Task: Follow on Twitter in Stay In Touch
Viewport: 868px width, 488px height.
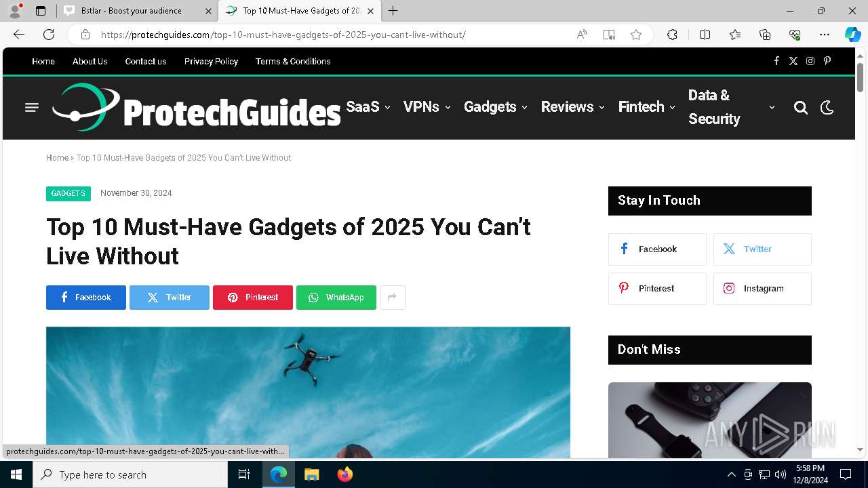Action: click(762, 249)
